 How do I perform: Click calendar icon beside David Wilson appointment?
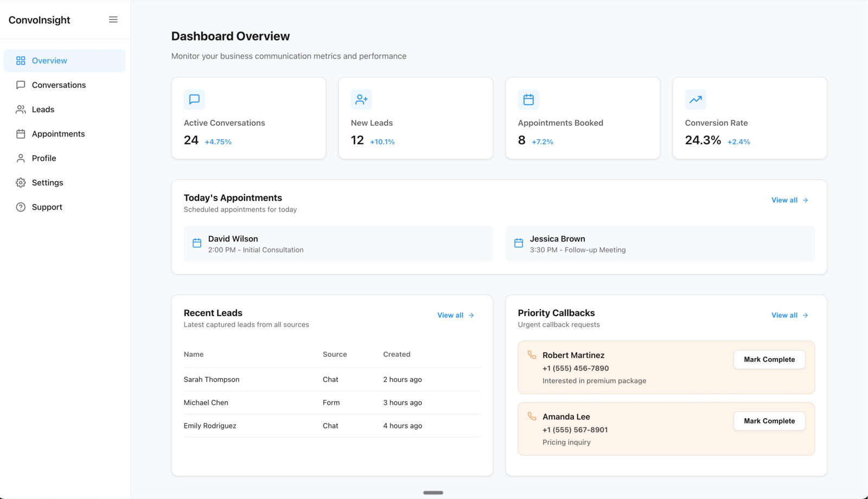pos(197,243)
